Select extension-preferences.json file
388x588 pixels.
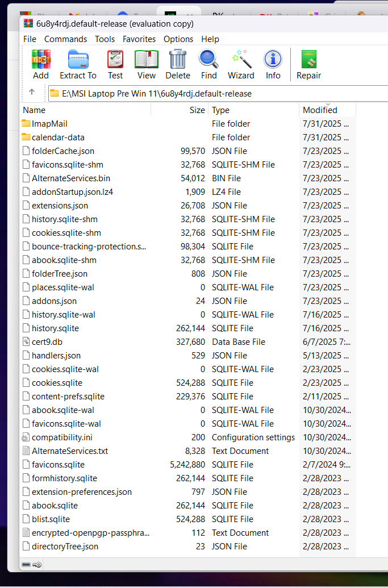point(82,491)
